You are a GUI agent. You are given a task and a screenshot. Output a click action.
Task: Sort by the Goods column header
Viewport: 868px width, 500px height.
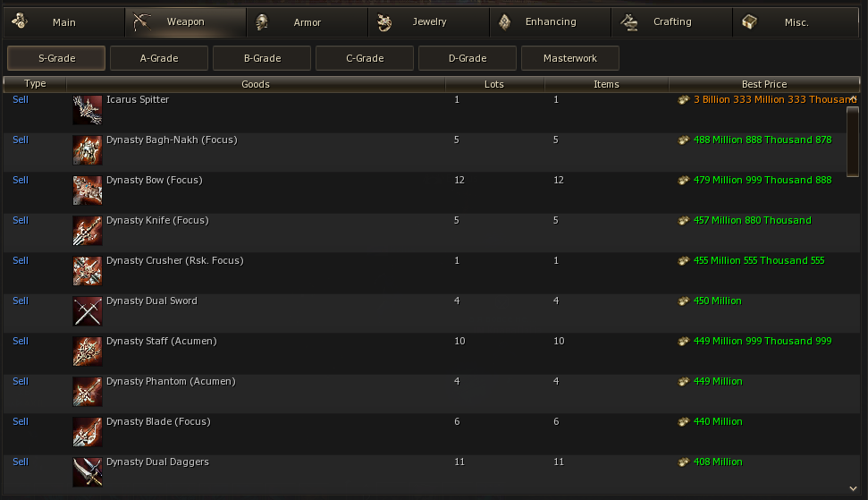(256, 84)
